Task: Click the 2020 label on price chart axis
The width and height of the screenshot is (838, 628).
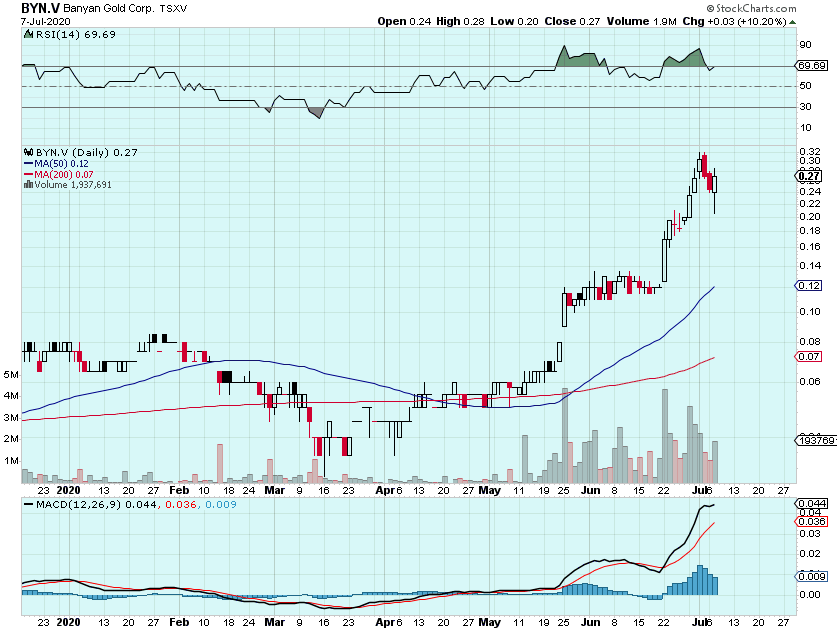Action: point(68,490)
